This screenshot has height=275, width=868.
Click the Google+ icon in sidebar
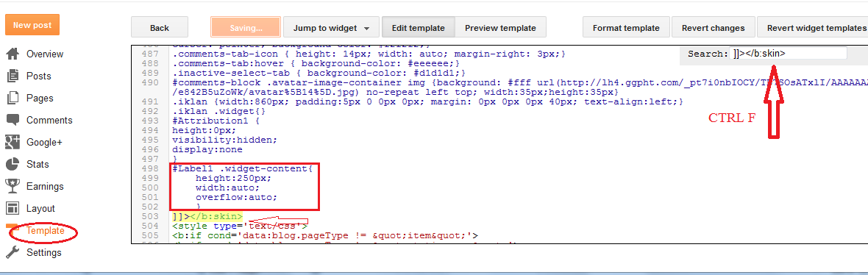click(13, 142)
